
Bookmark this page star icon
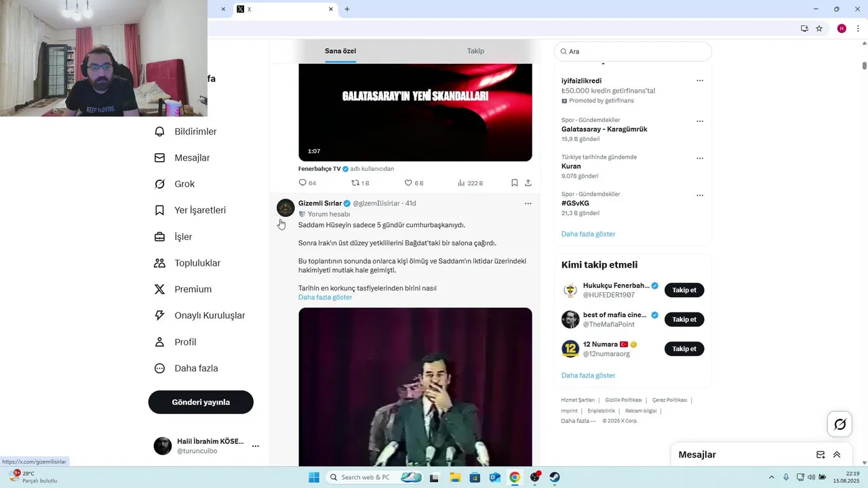click(819, 28)
